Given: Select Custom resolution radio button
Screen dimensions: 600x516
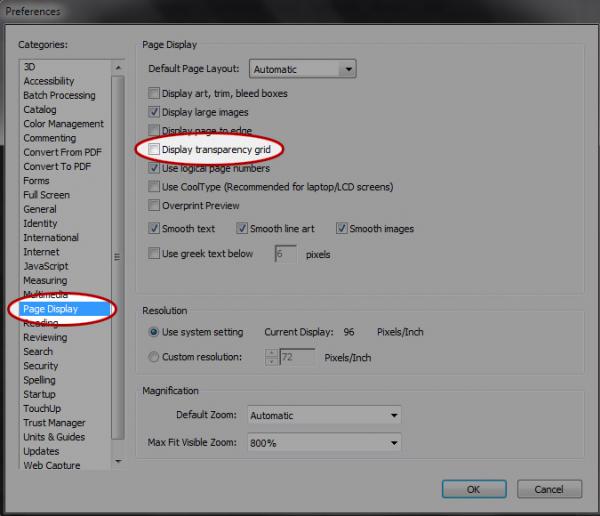Looking at the screenshot, I should (153, 357).
